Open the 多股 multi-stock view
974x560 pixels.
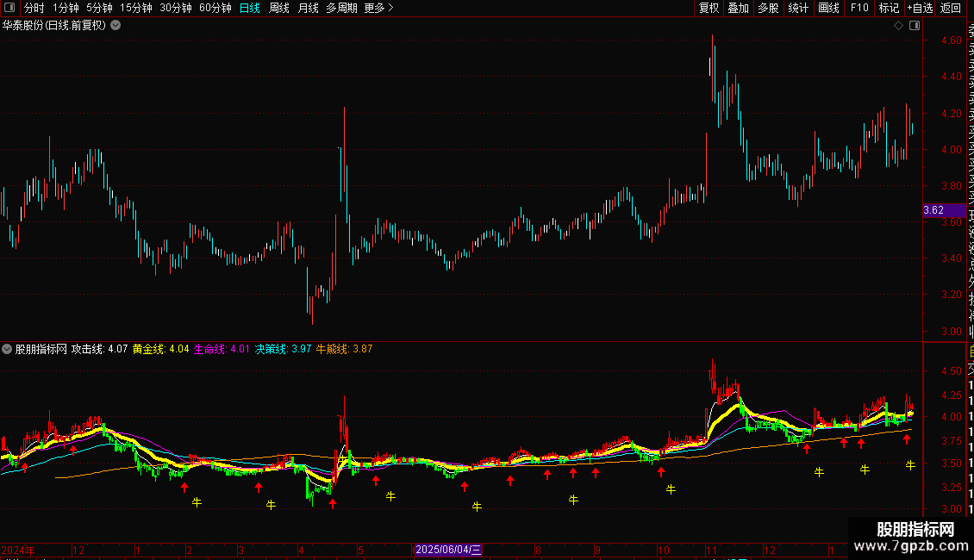pyautogui.click(x=768, y=8)
